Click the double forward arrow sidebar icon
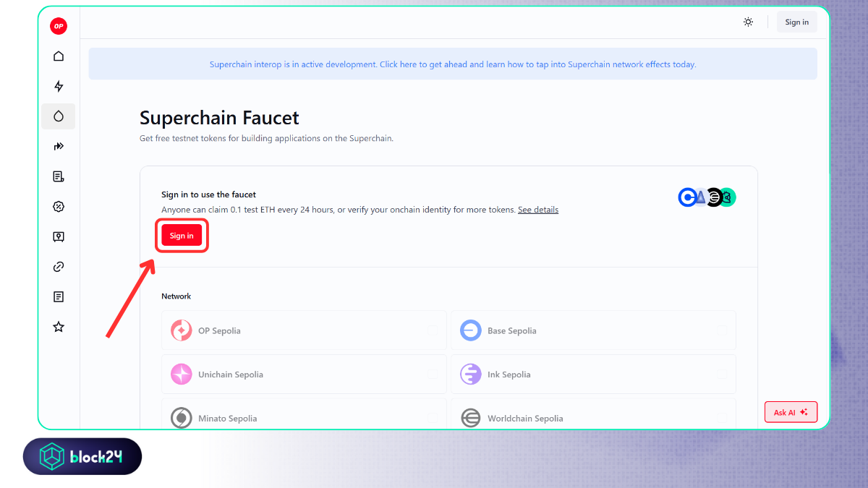Viewport: 868px width, 488px height. tap(59, 146)
